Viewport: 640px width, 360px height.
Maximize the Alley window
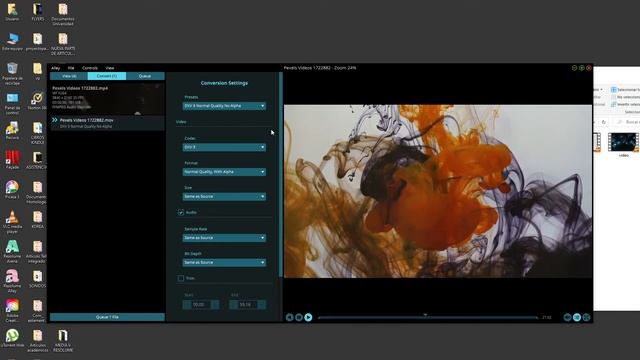coord(582,68)
